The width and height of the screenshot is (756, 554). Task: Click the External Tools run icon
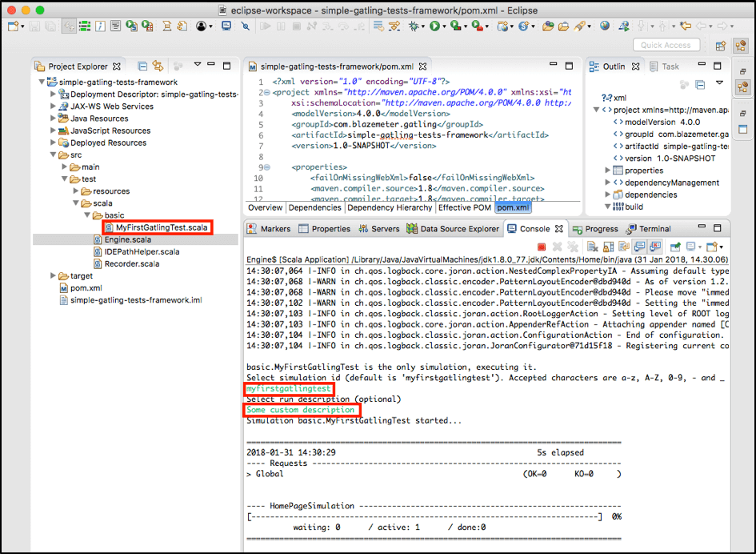coord(476,26)
